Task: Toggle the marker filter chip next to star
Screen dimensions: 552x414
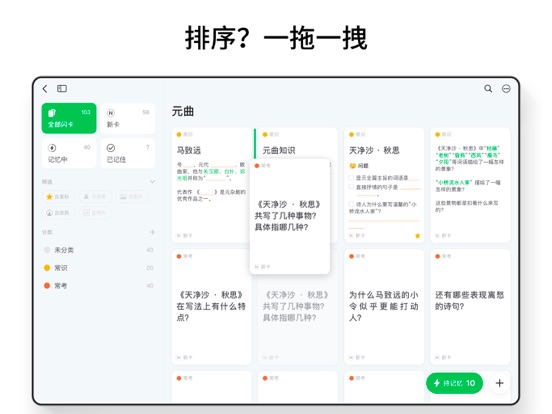Action: [95, 196]
